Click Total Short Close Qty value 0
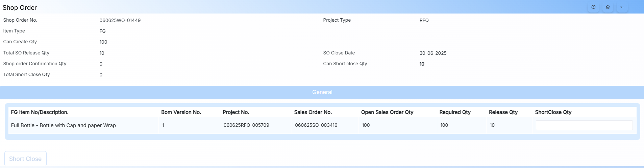 point(101,75)
